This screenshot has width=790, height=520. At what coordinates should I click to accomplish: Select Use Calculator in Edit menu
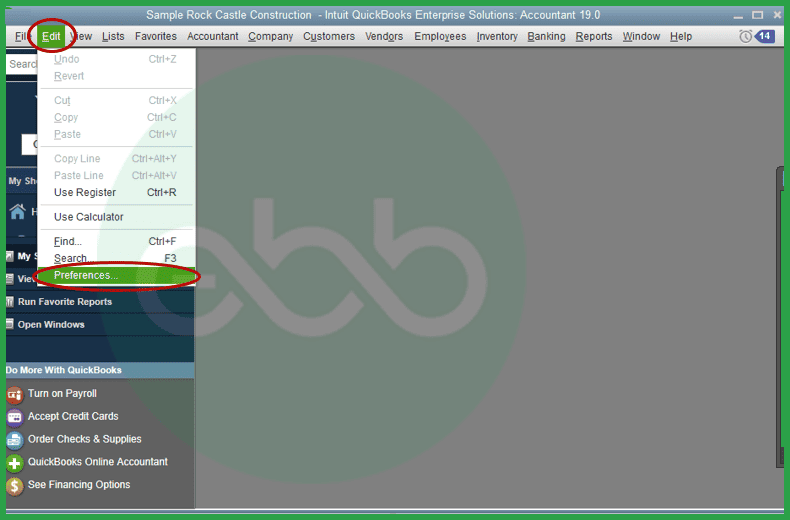[116, 217]
